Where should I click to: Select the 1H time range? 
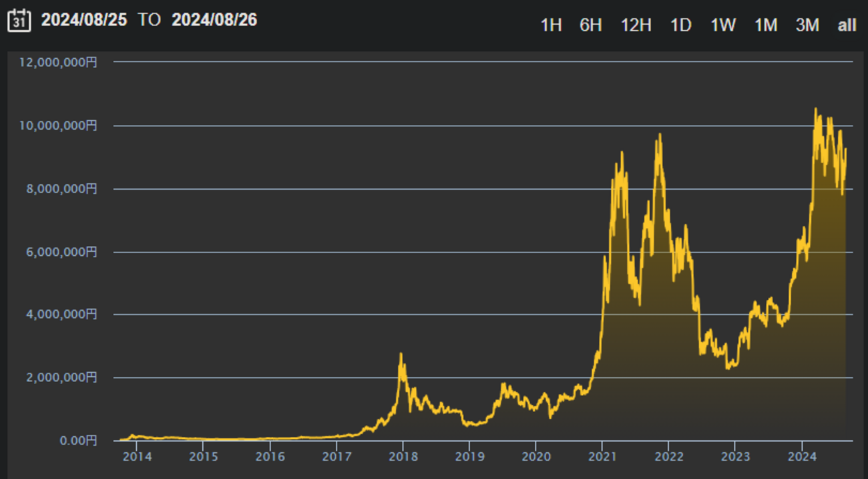pyautogui.click(x=551, y=25)
